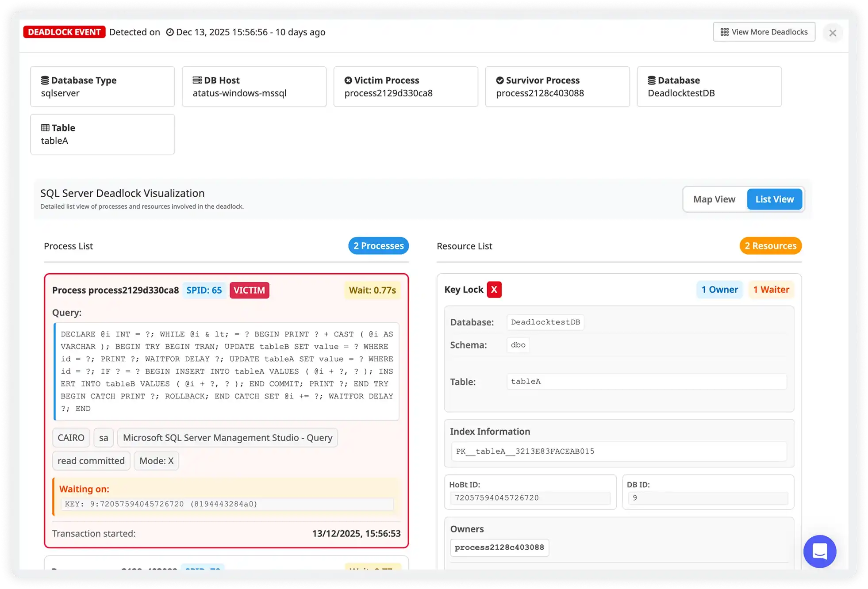This screenshot has height=589, width=868.
Task: Click the grid icon beside View More Deadlocks
Action: (x=724, y=32)
